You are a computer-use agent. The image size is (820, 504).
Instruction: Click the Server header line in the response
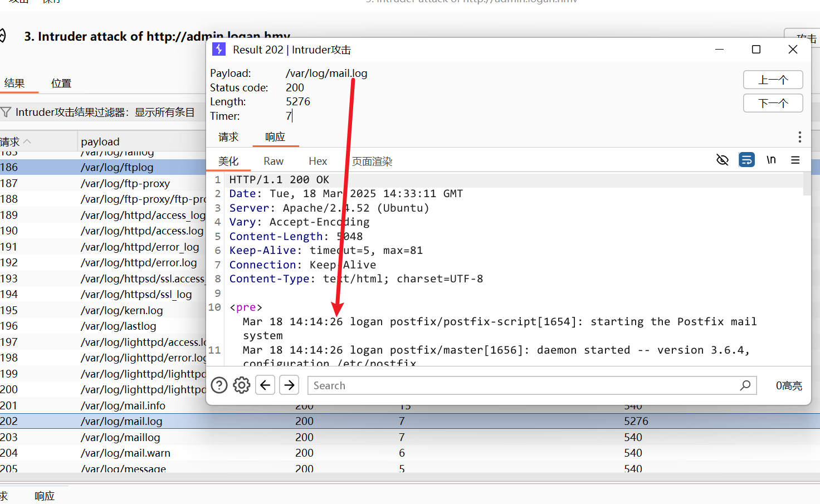pyautogui.click(x=329, y=208)
